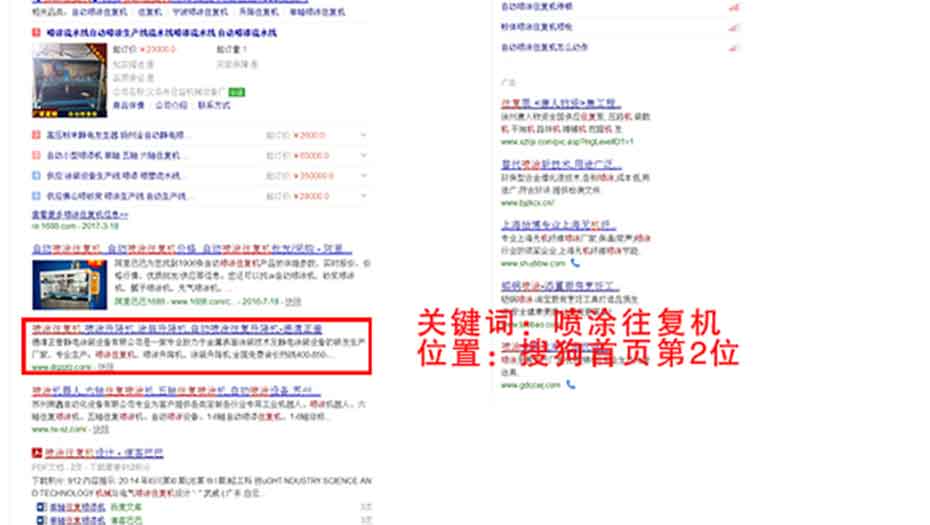Click the blue document icon at the bottom sub-result

point(38,520)
